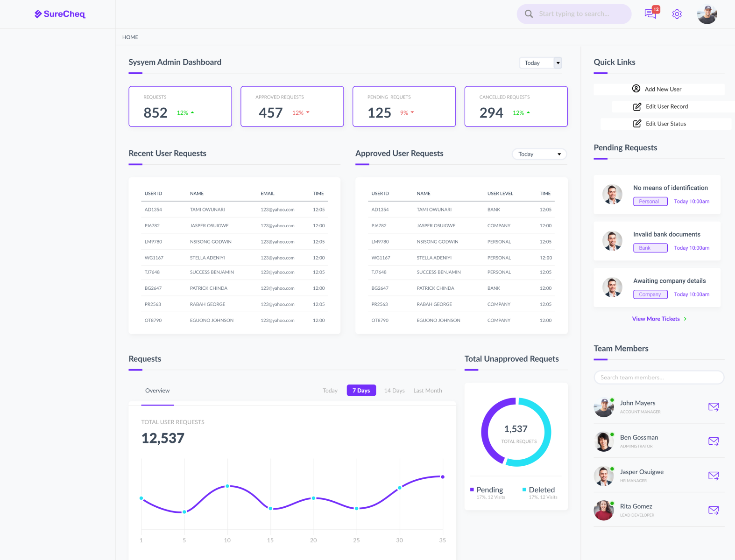
Task: Click the Pending legend color square
Action: tap(472, 490)
